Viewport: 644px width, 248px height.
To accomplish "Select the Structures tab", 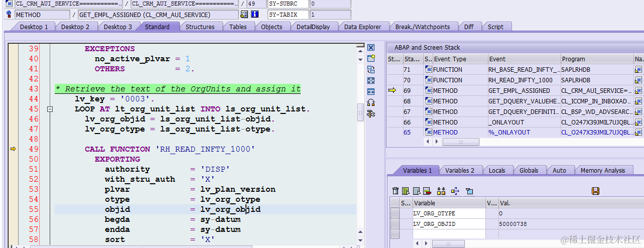I will click(200, 27).
